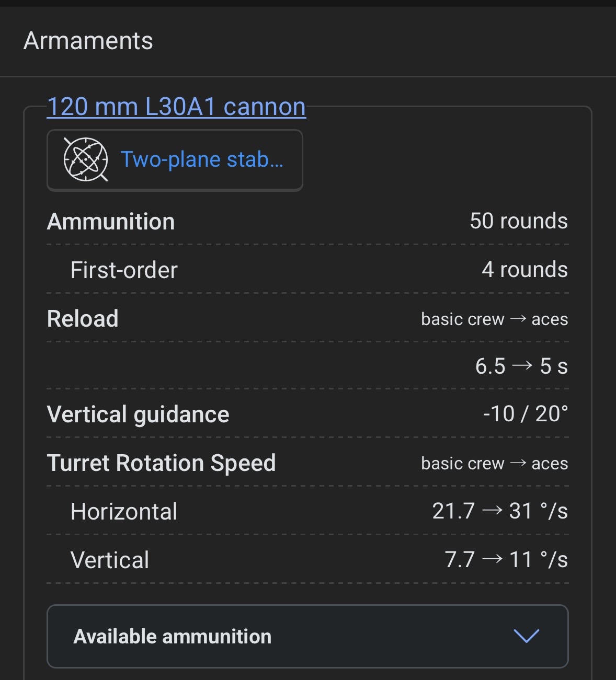Click basic crew → aces beside Reload
The height and width of the screenshot is (680, 616).
coord(494,319)
